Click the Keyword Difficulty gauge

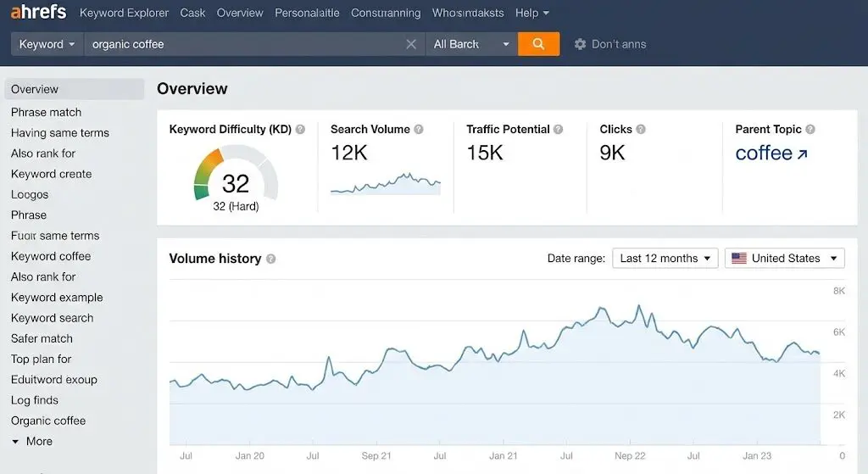click(x=235, y=176)
